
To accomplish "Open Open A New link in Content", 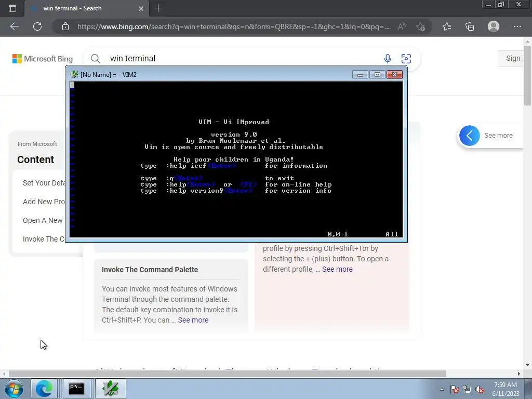I will pyautogui.click(x=43, y=220).
